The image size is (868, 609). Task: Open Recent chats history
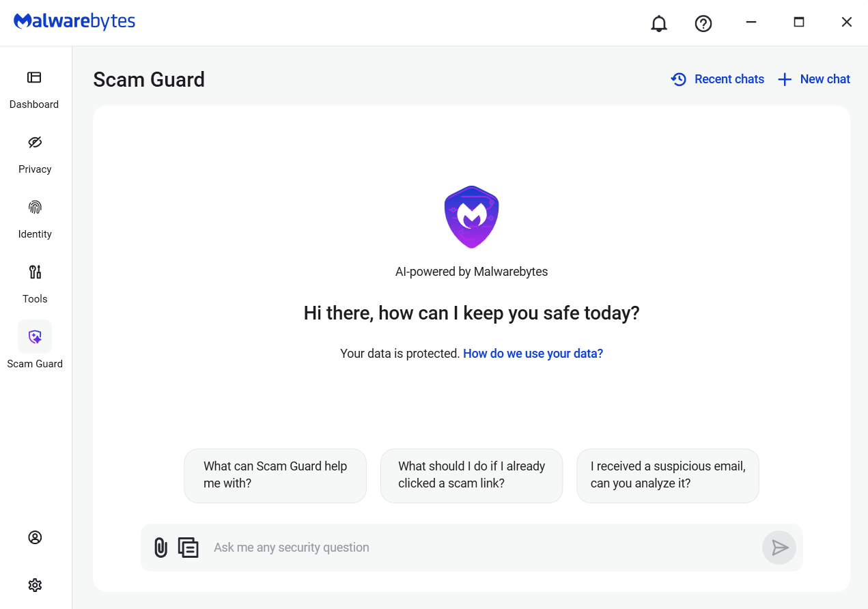pyautogui.click(x=718, y=79)
